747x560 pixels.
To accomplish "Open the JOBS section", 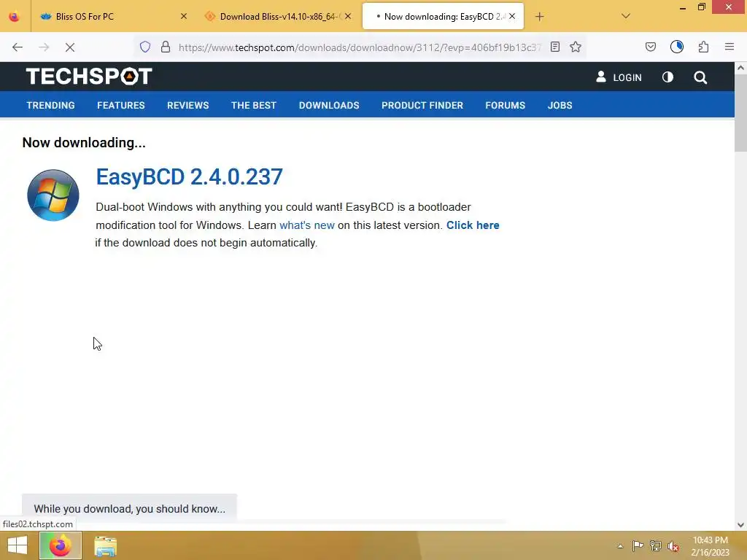I will [x=560, y=105].
